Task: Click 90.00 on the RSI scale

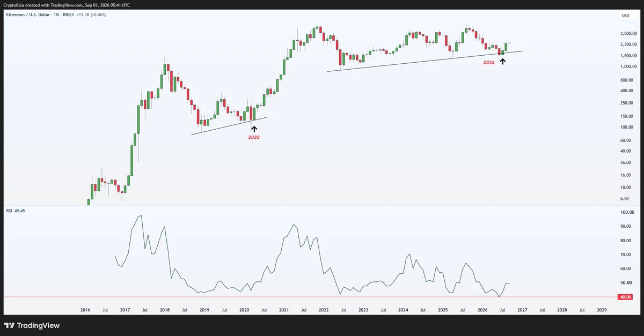Action: (x=627, y=227)
